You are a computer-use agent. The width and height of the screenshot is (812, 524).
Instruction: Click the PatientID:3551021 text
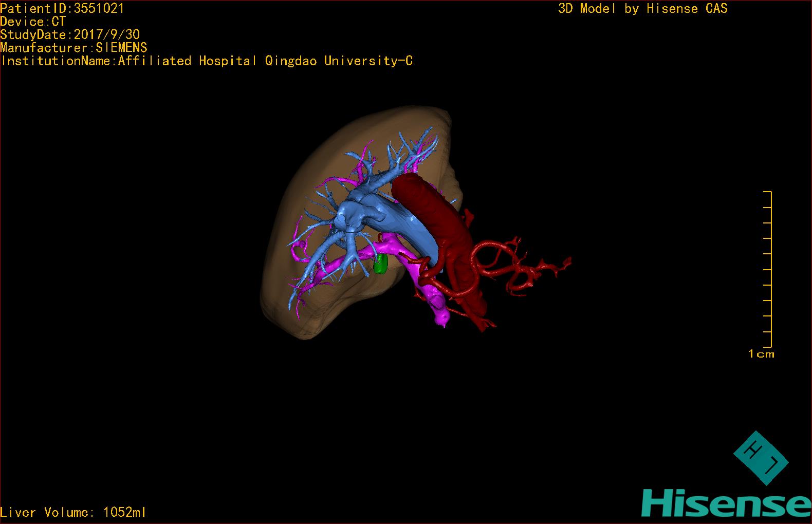pos(62,8)
